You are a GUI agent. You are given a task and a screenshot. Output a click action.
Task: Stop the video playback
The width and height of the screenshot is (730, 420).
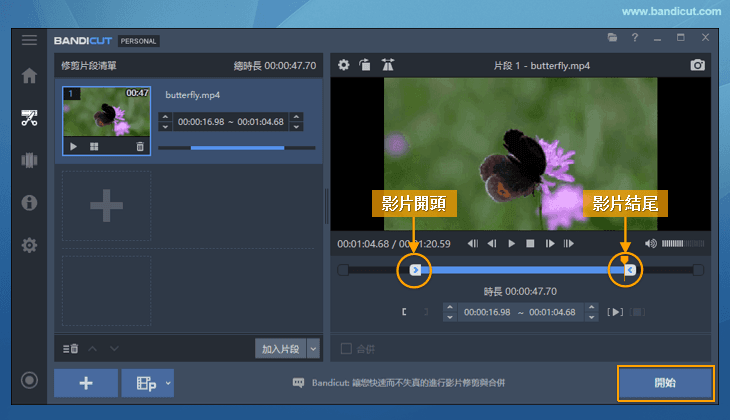point(530,244)
